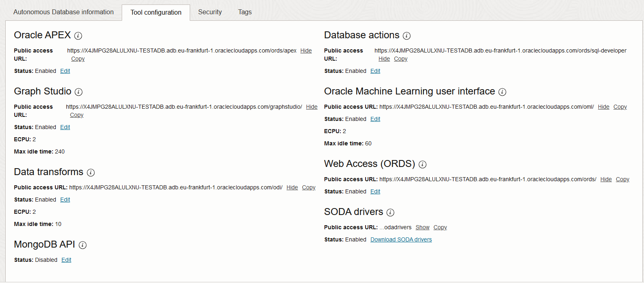Copy the SODA drivers public access URL
Image resolution: width=644 pixels, height=283 pixels.
click(x=440, y=227)
